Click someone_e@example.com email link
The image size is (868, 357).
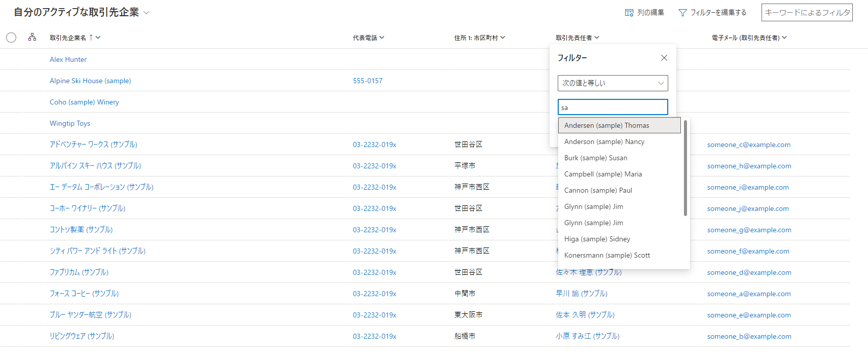[749, 315]
